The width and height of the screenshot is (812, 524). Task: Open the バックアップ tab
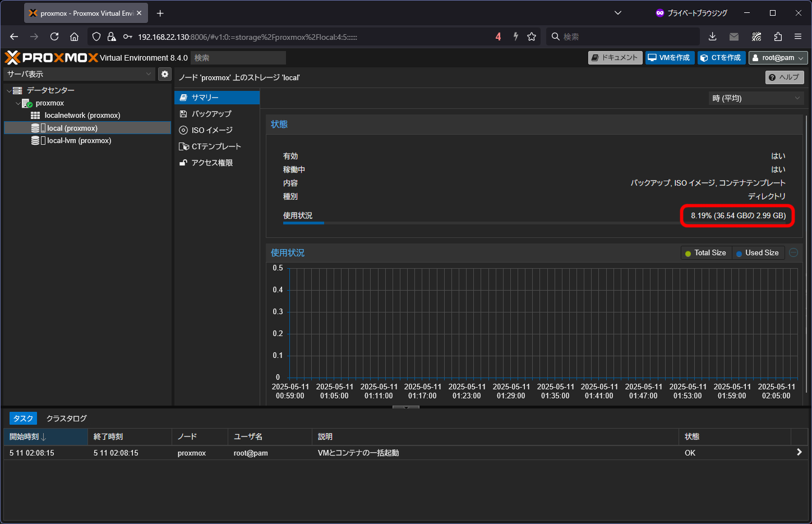tap(217, 114)
